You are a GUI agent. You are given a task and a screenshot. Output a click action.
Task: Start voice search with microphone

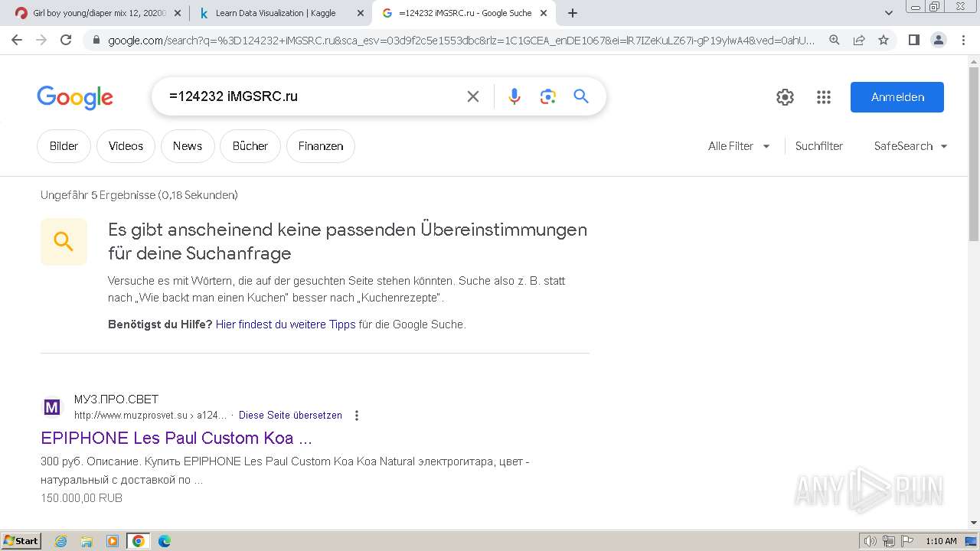tap(514, 96)
